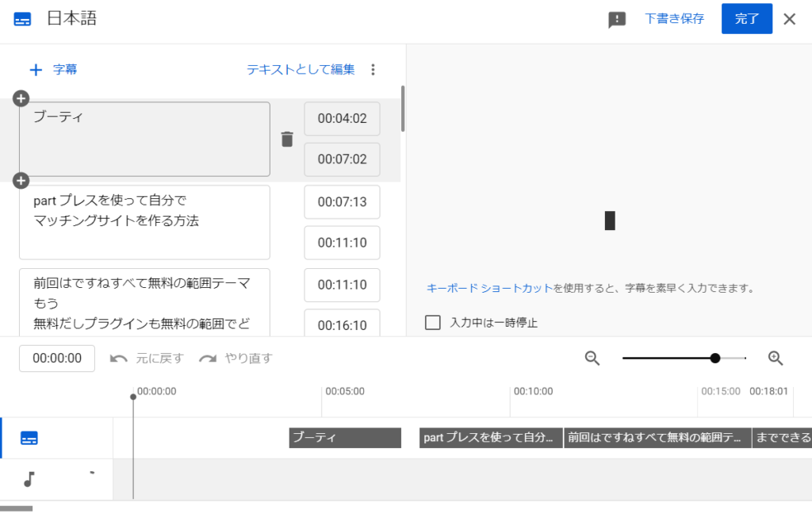Click plus icon above ブーティ caption

coord(21,98)
